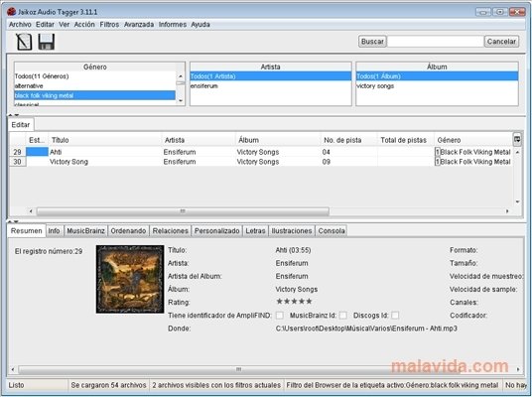
Task: Click the Álbum column header in table
Action: pyautogui.click(x=278, y=140)
